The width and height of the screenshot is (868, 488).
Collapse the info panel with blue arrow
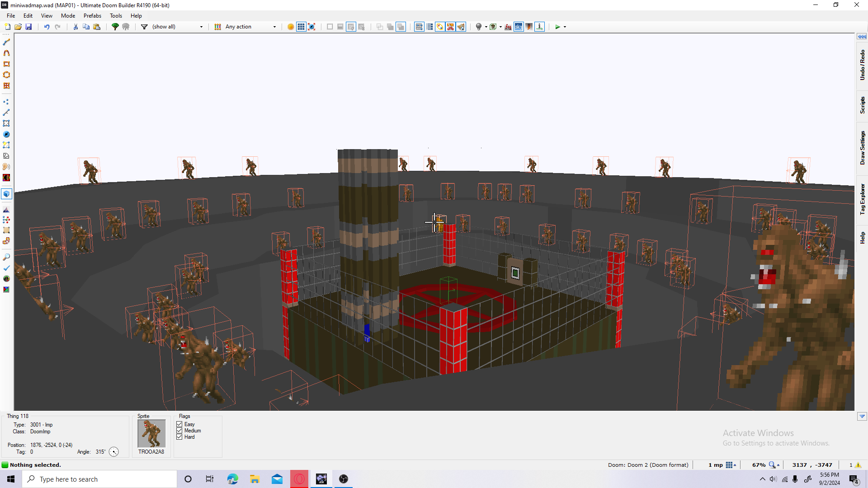(862, 417)
